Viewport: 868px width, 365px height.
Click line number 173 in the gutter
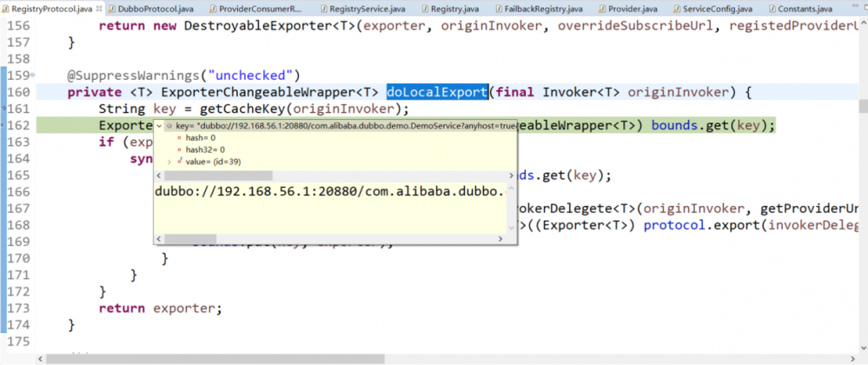tap(21, 308)
